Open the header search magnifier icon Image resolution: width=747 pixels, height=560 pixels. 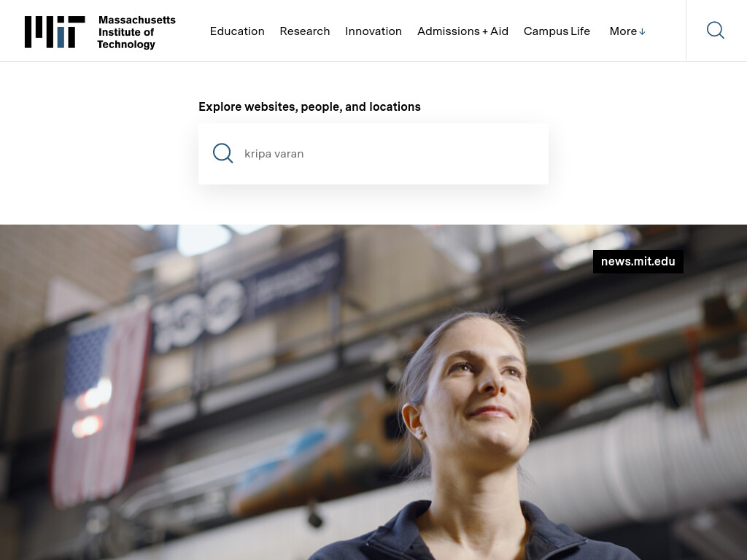click(x=715, y=31)
